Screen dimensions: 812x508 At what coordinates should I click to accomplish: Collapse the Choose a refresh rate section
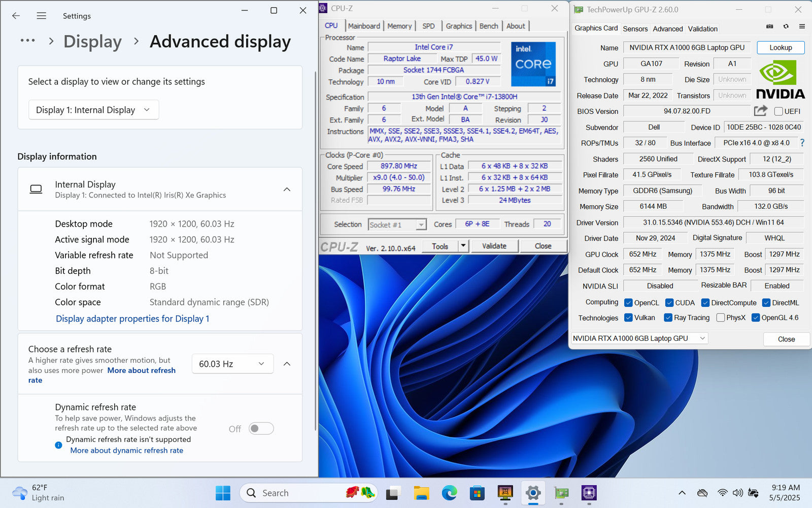tap(287, 364)
